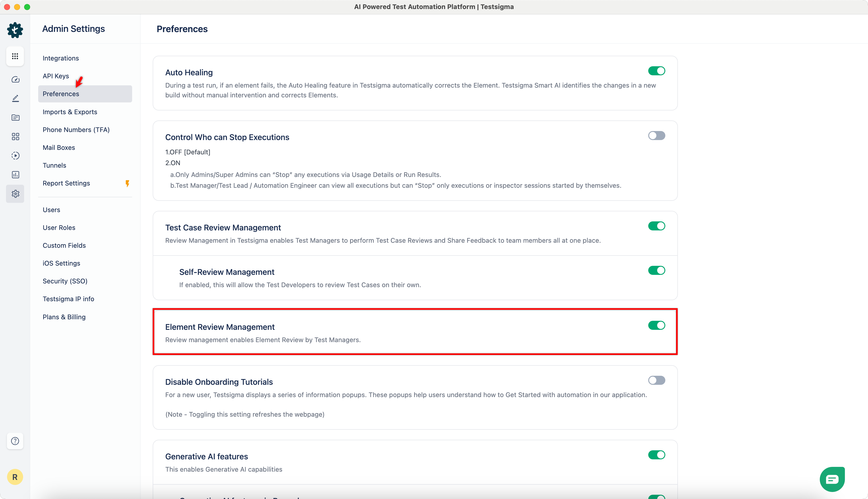Switch to the Integrations section
Image resolution: width=868 pixels, height=499 pixels.
click(61, 58)
